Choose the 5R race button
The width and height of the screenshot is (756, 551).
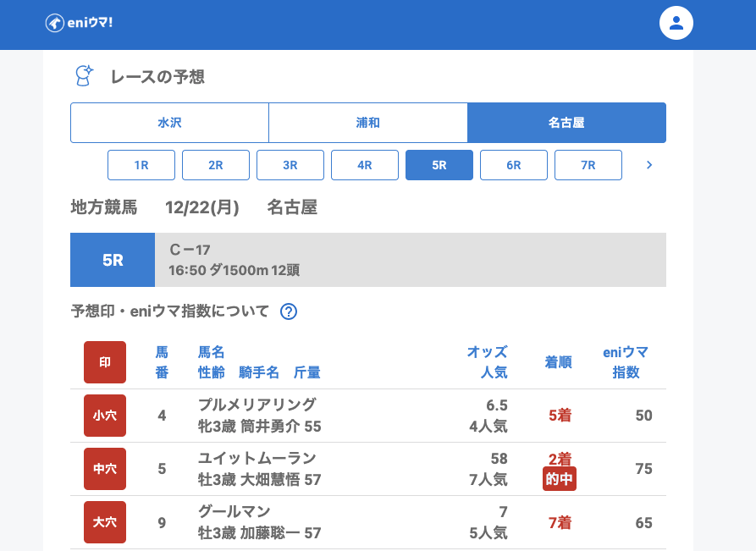click(x=439, y=165)
